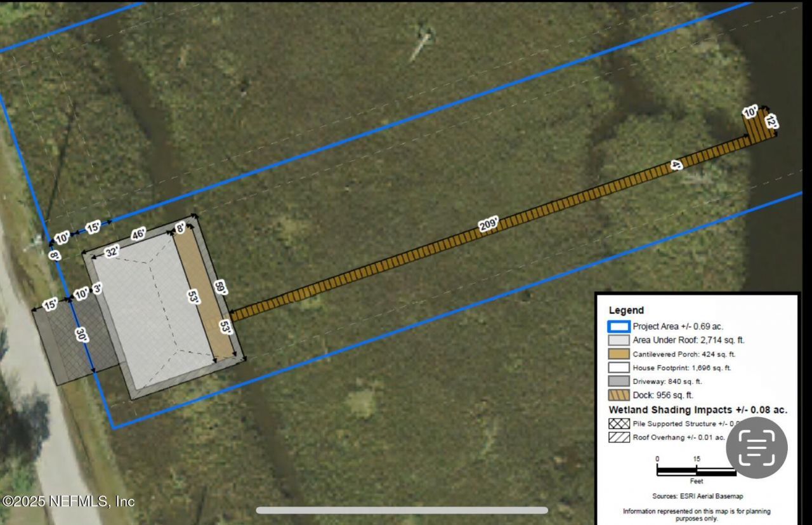
Task: Click the 32' roof dimension label
Action: point(112,252)
